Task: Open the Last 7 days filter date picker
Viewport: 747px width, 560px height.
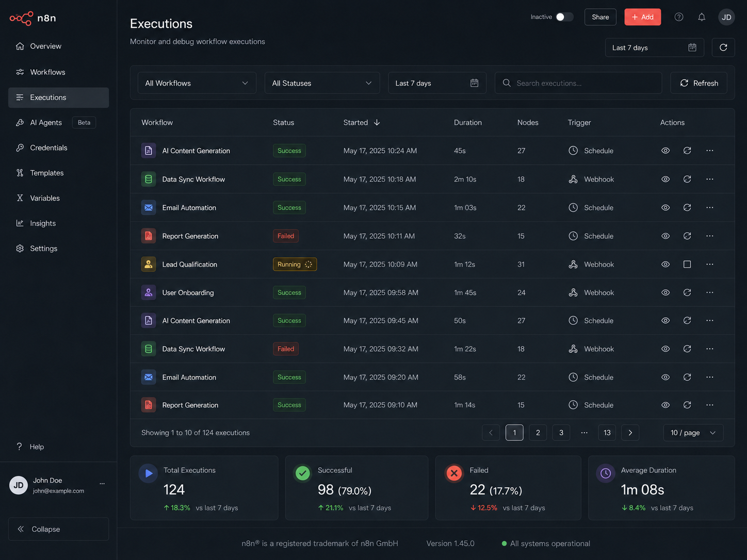Action: [437, 83]
